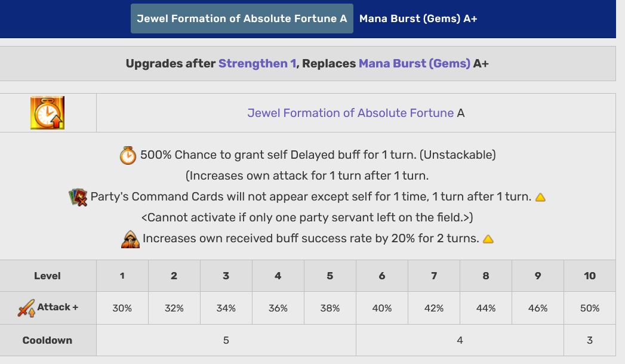Click the 40% attack value at level 6
The height and width of the screenshot is (364, 625).
pos(381,308)
